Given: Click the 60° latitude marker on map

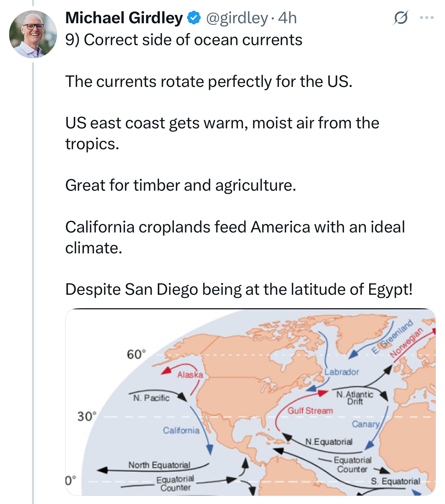Looking at the screenshot, I should point(136,354).
